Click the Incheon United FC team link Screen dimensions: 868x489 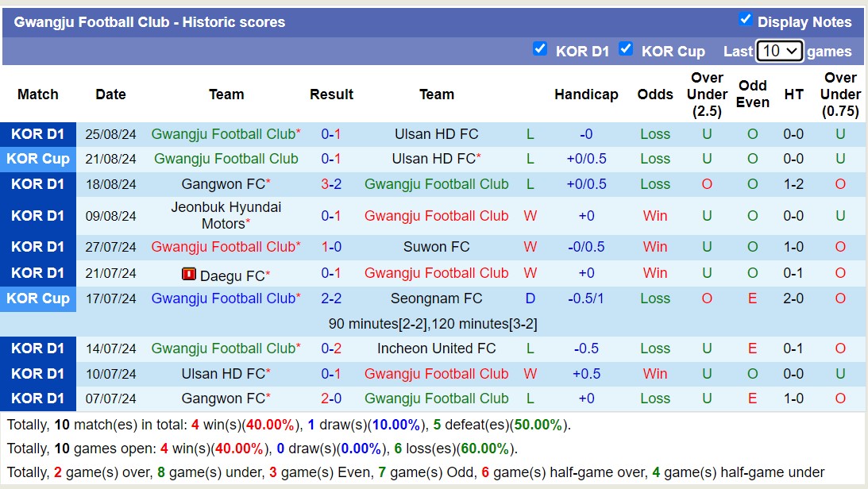[x=436, y=348]
